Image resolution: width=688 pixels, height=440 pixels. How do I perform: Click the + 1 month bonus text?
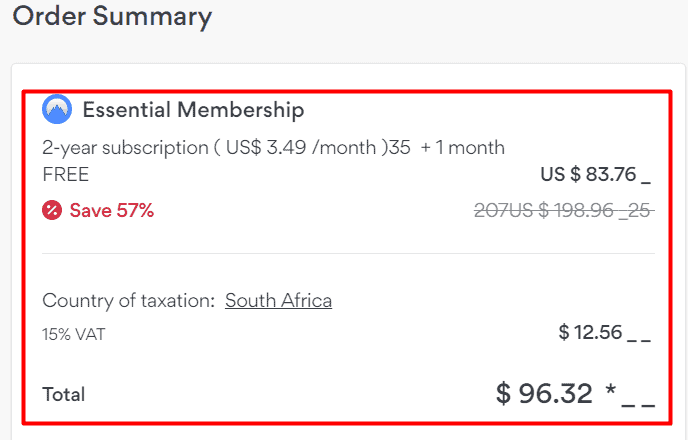point(462,148)
